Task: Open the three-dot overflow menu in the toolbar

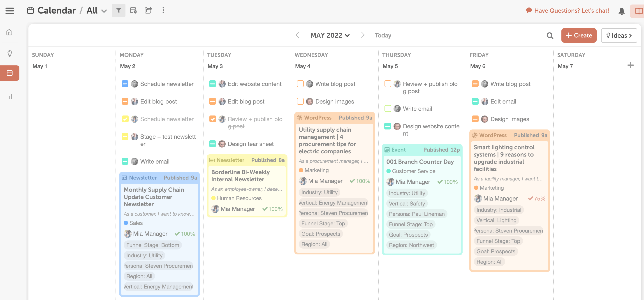Action: [163, 10]
